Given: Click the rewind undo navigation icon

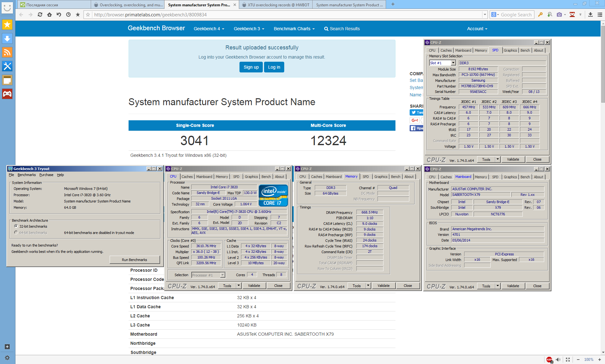Looking at the screenshot, I should 59,14.
